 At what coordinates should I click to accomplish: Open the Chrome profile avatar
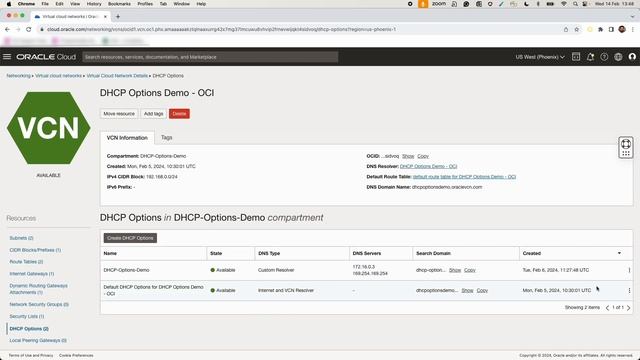[x=622, y=29]
